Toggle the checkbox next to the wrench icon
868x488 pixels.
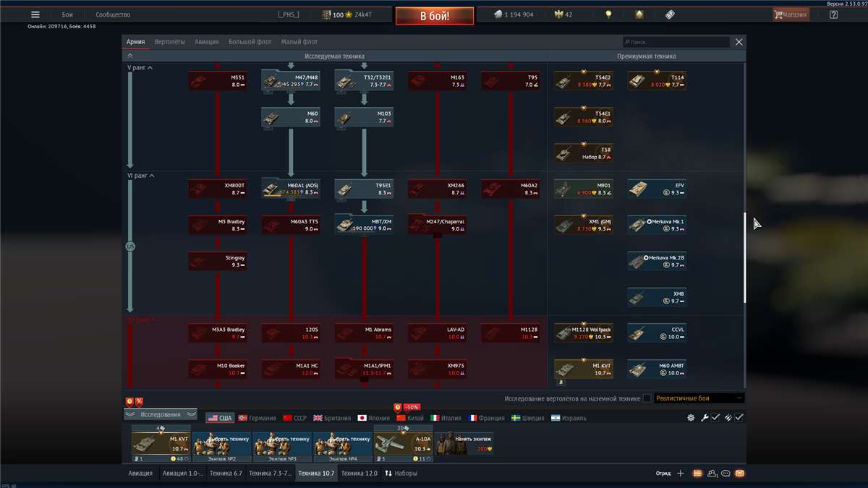pos(714,417)
